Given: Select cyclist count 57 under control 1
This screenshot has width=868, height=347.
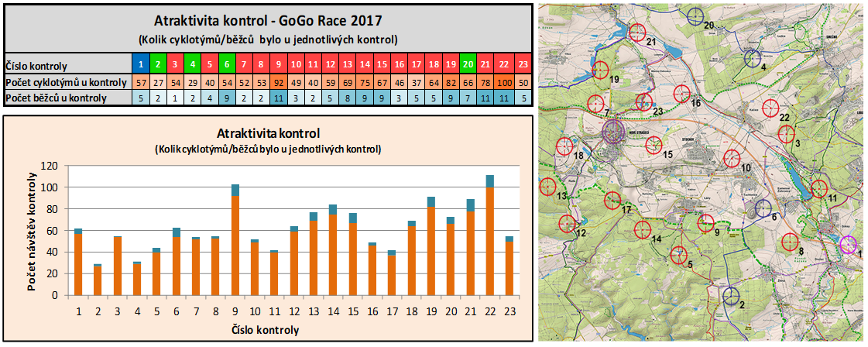Looking at the screenshot, I should [140, 82].
